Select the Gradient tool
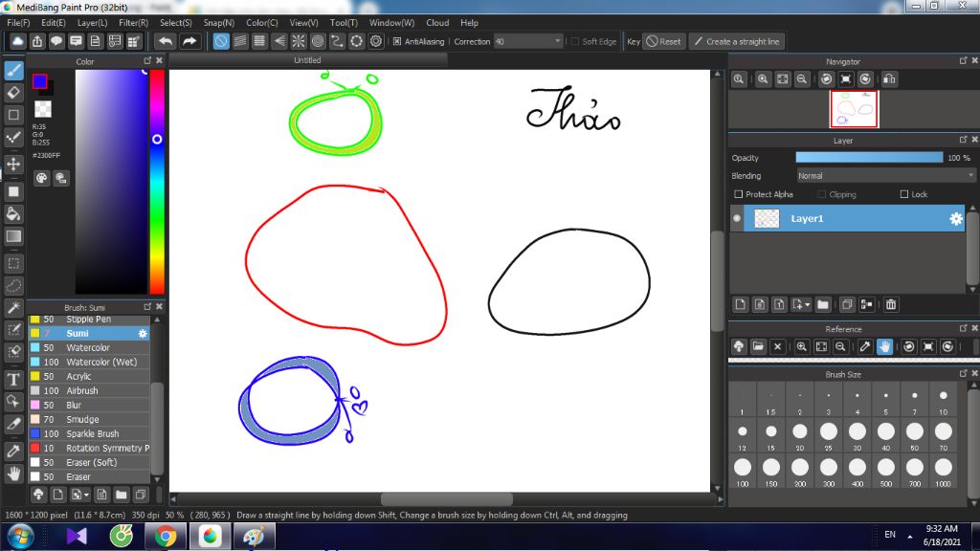The image size is (980, 551). 13,236
